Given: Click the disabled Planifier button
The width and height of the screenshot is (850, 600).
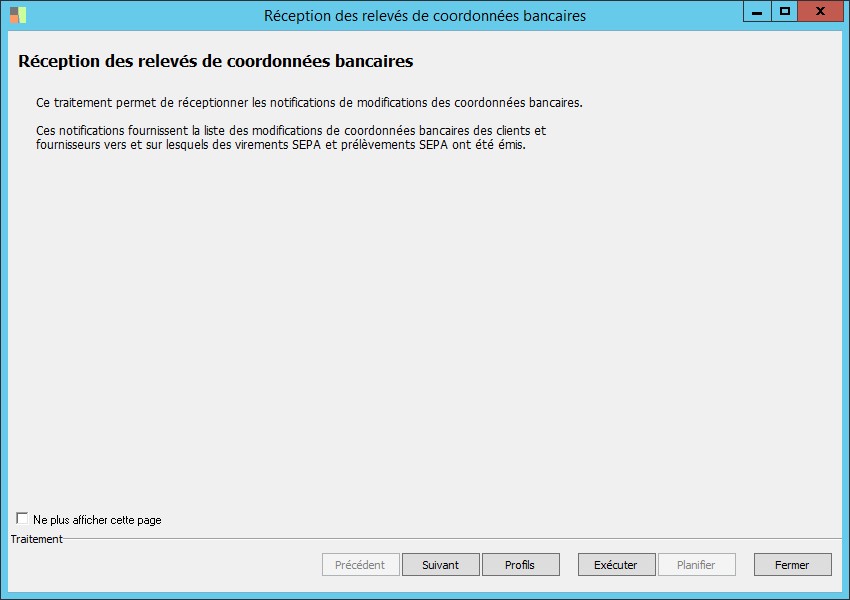Looking at the screenshot, I should pyautogui.click(x=697, y=565).
